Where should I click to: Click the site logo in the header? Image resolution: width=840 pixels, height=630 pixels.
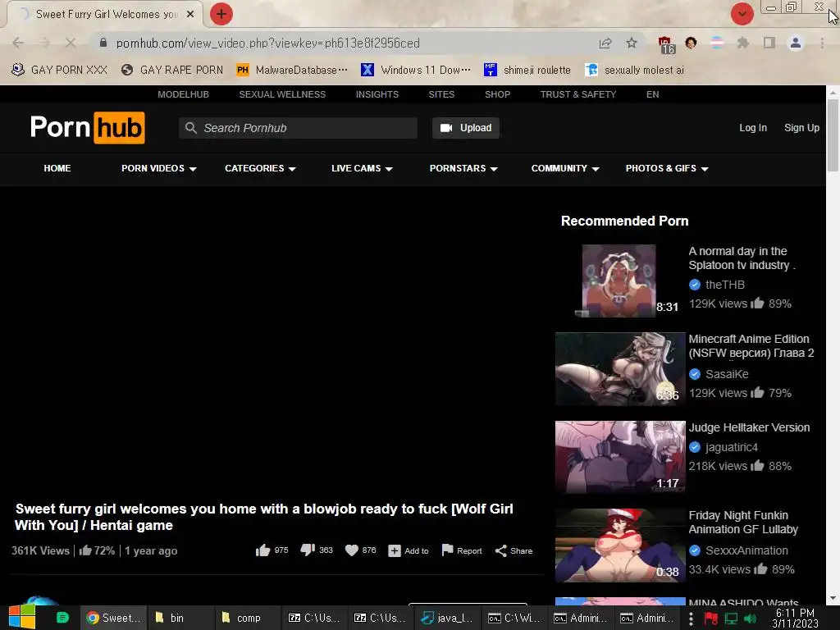87,127
